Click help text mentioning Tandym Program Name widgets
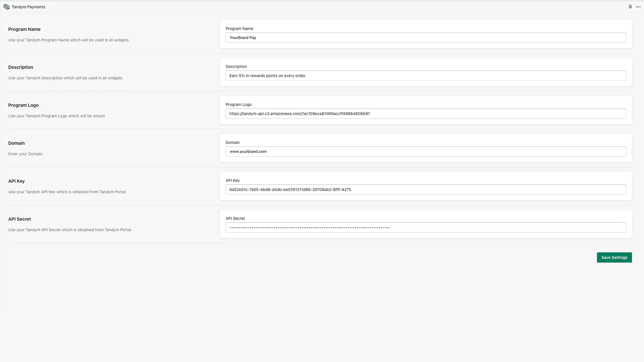This screenshot has height=362, width=644. (x=68, y=40)
